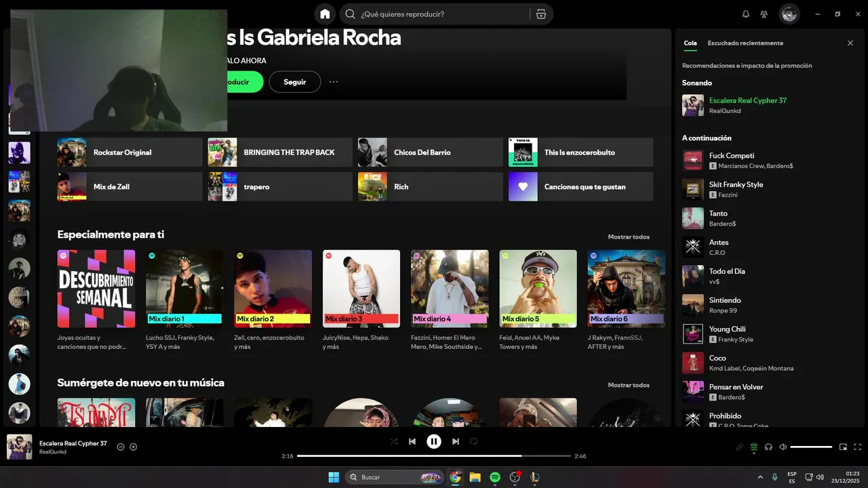
Task: Click now-playing album art in bottom bar
Action: point(19,447)
